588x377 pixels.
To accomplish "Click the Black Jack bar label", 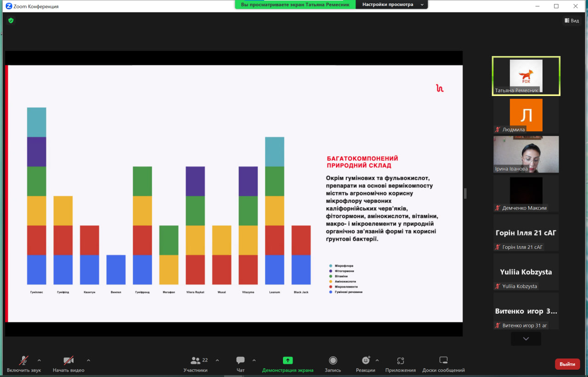I will [301, 292].
